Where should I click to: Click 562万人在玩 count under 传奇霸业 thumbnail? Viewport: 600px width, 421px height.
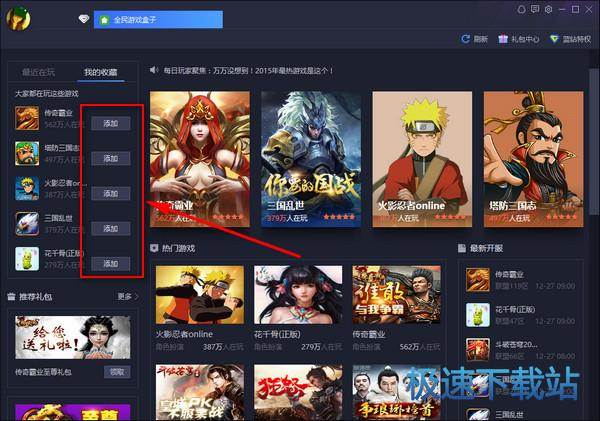pos(420,347)
